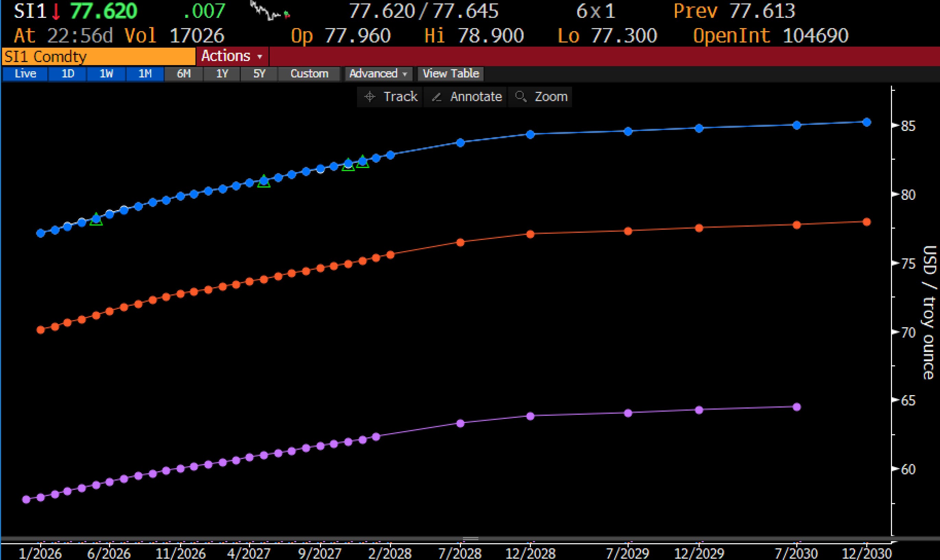Click the mini sparkline chart icon
This screenshot has height=560, width=940.
(270, 11)
